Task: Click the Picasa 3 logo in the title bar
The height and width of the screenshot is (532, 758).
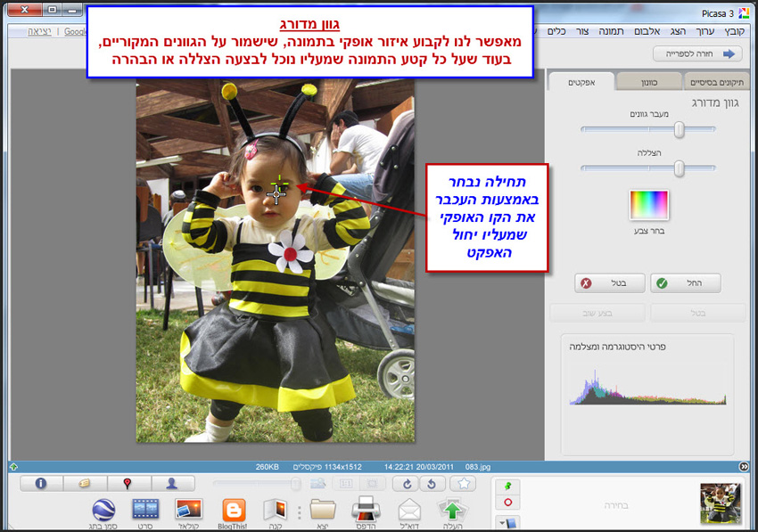Action: click(x=744, y=13)
